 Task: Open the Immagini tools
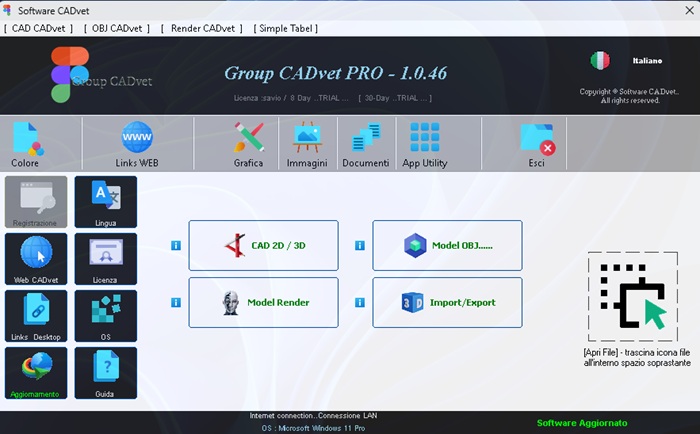tap(307, 144)
